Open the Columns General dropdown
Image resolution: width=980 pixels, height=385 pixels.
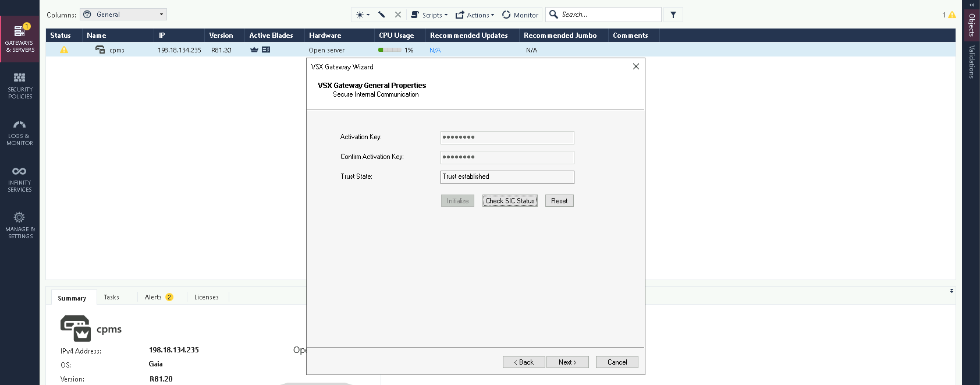point(123,15)
